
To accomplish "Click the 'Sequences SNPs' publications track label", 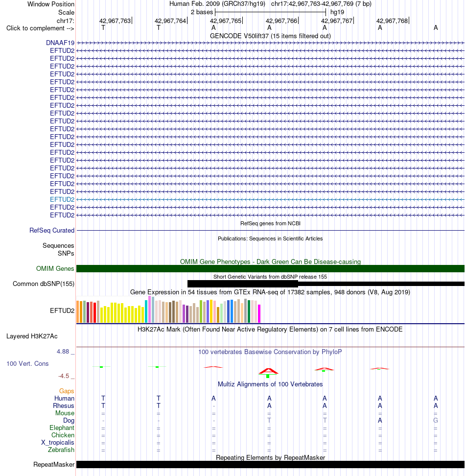I will coord(58,250).
